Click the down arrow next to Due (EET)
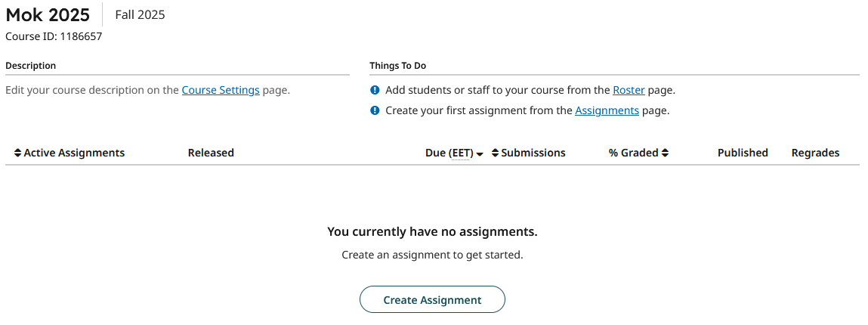Viewport: 868px width, 325px height. 480,154
